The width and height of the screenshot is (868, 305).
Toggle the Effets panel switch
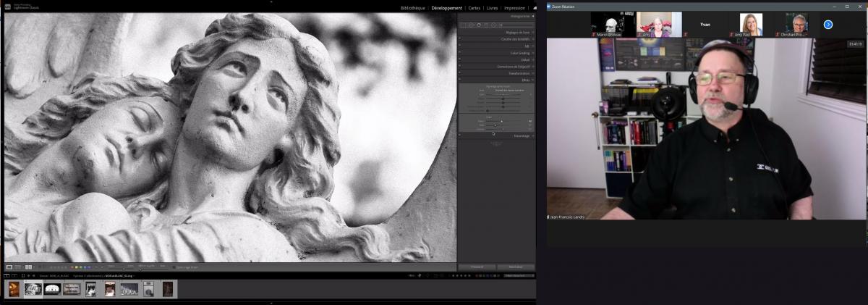pos(459,80)
